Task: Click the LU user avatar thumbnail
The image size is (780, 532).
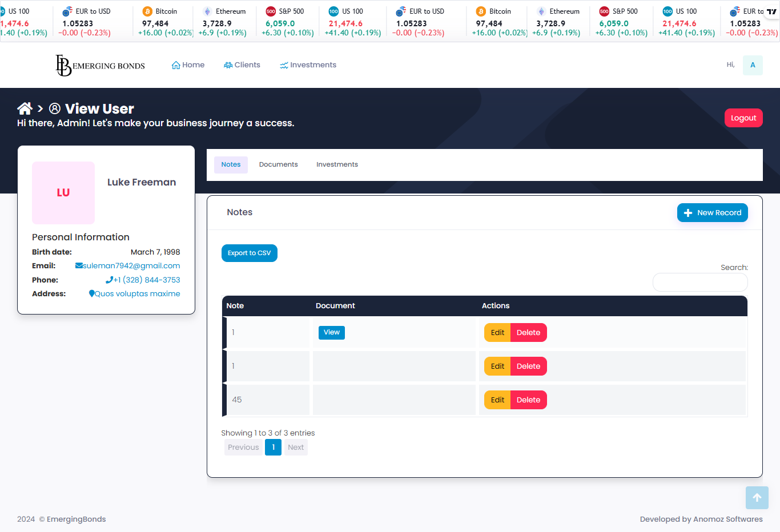Action: [63, 193]
